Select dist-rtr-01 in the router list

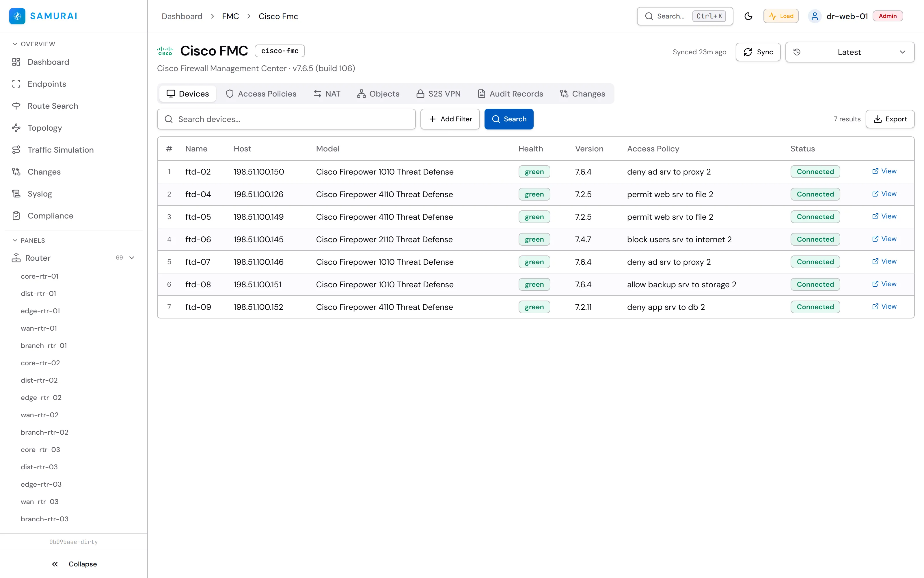coord(39,294)
